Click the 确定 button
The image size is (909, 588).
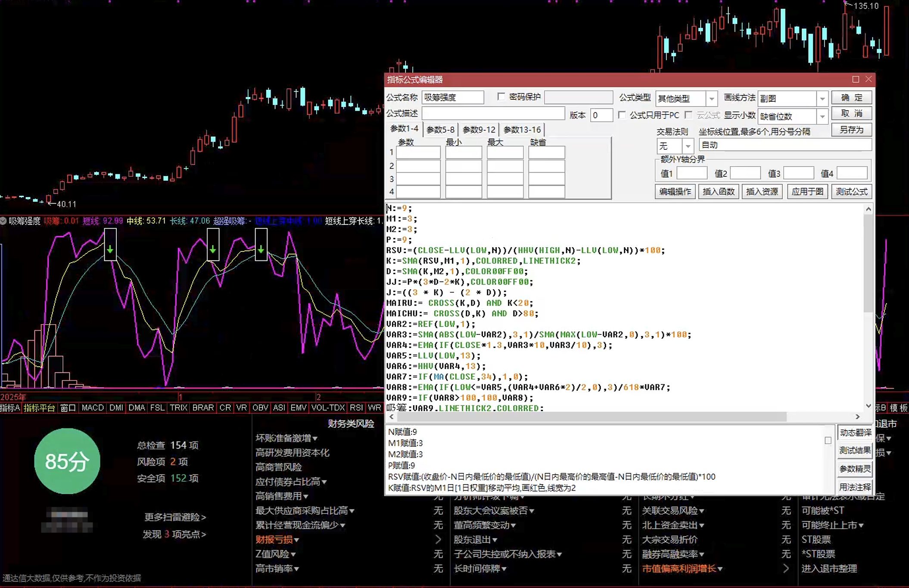point(852,98)
